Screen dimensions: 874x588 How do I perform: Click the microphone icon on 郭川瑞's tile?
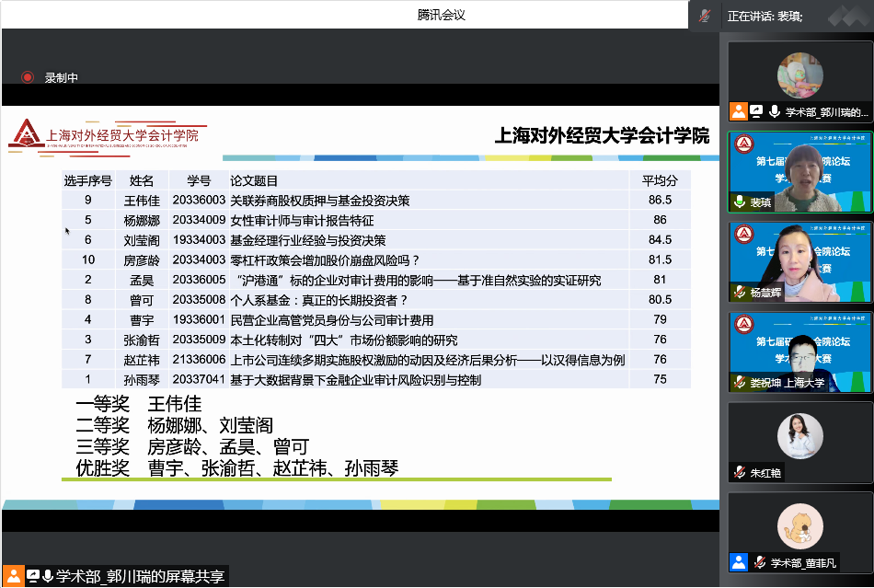click(x=775, y=112)
